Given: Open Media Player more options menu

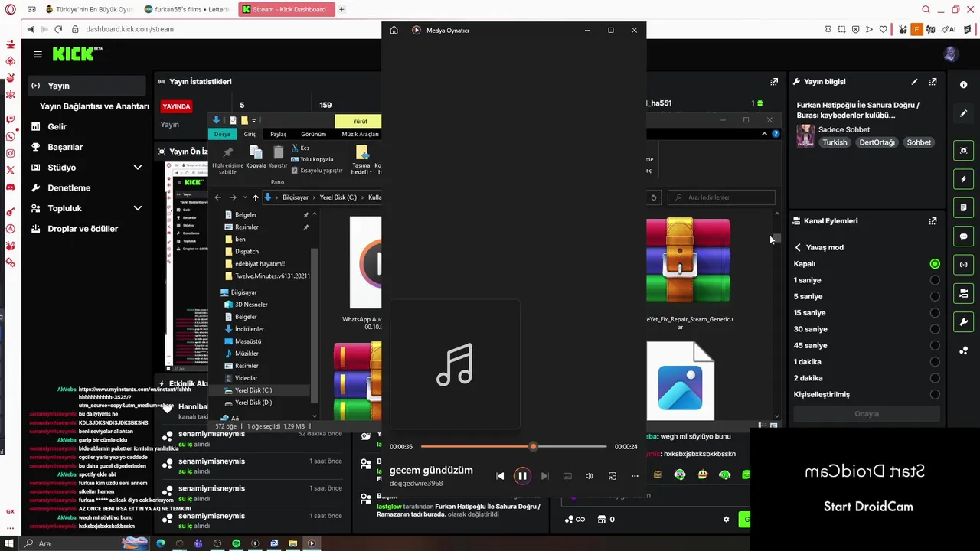Looking at the screenshot, I should (635, 476).
